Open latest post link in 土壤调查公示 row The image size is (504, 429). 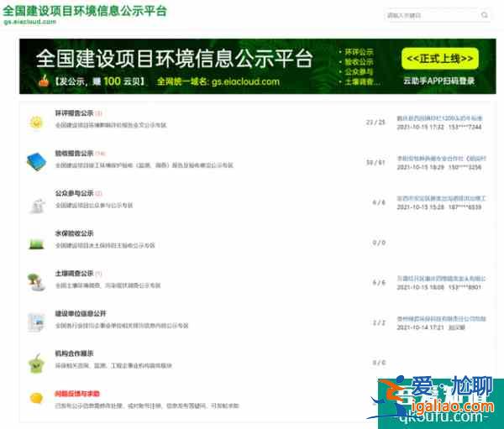point(441,279)
